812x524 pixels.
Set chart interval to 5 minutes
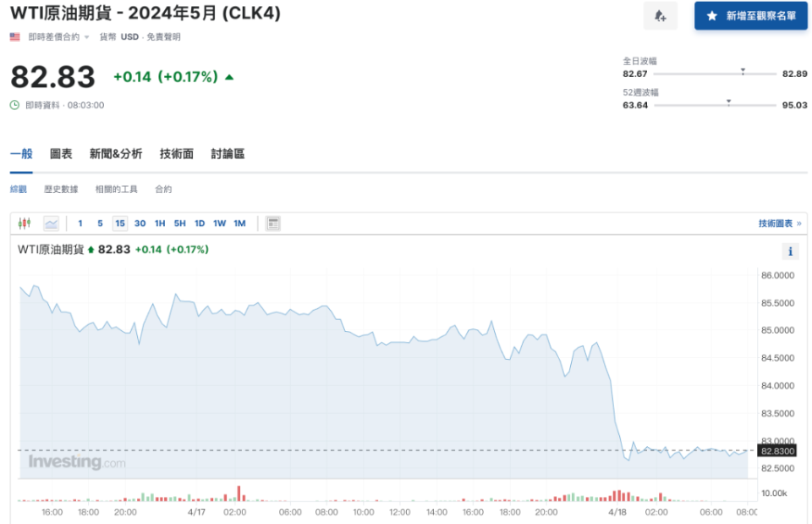pyautogui.click(x=100, y=223)
